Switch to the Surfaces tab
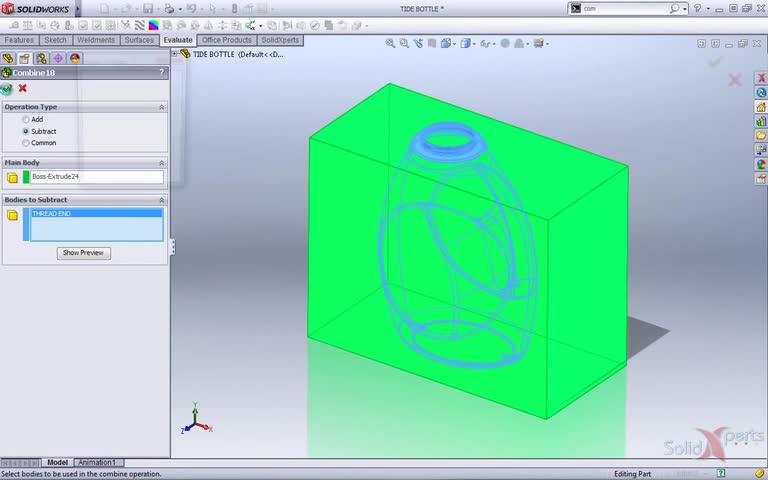Screen dimensions: 768x480 (x=139, y=40)
